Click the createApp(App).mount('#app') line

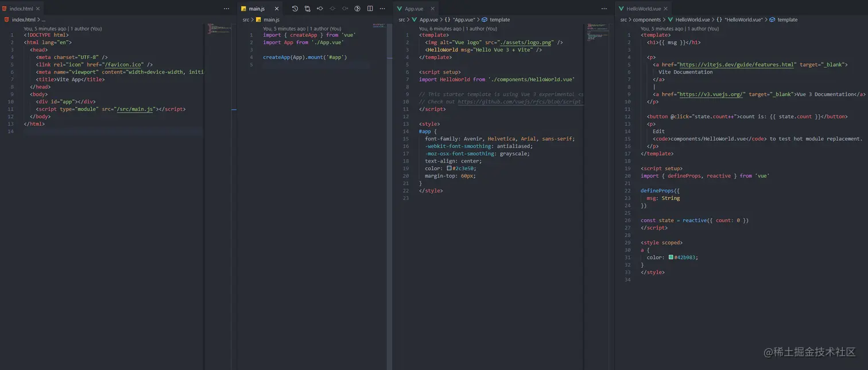click(x=305, y=57)
